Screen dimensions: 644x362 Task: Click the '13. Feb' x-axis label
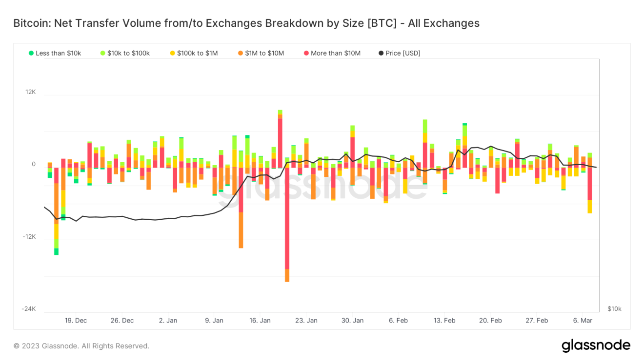point(444,320)
